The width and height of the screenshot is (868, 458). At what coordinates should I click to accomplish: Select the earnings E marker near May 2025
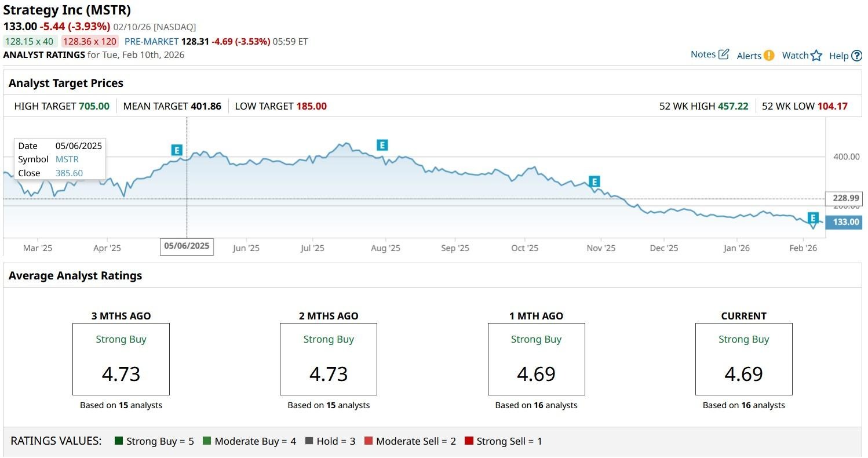[x=177, y=150]
